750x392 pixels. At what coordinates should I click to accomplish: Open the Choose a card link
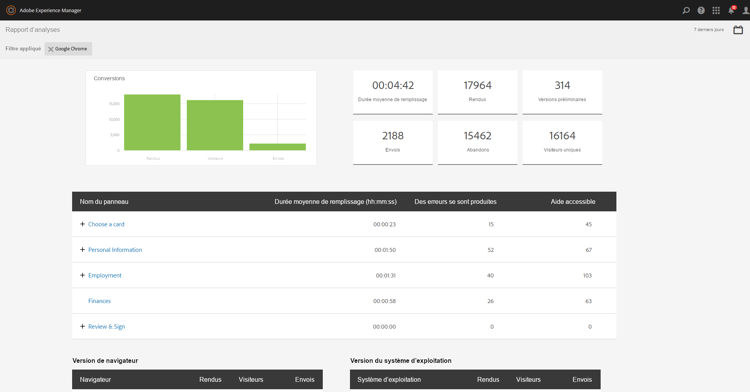(106, 224)
